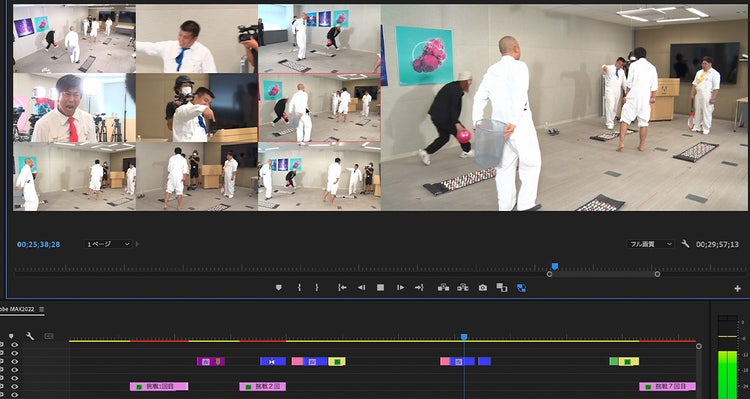Click the Extract button
The image size is (750, 399).
463,288
